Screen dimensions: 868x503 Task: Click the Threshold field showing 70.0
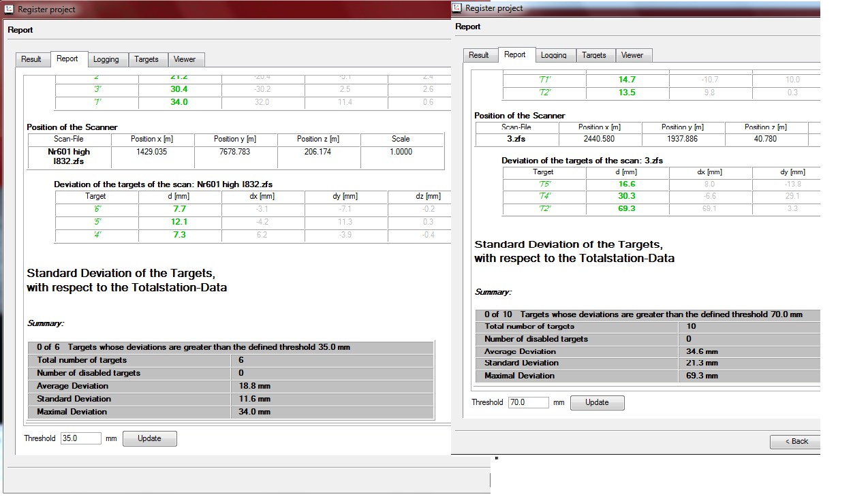[x=529, y=402]
